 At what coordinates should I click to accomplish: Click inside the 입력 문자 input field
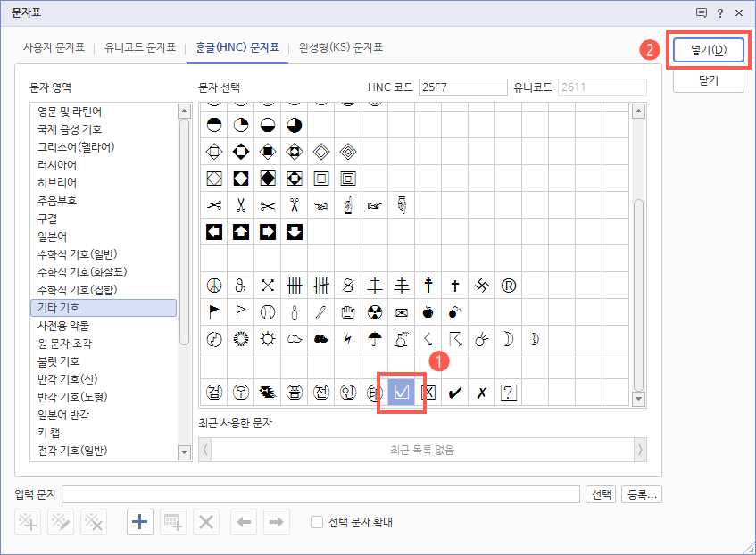click(312, 493)
